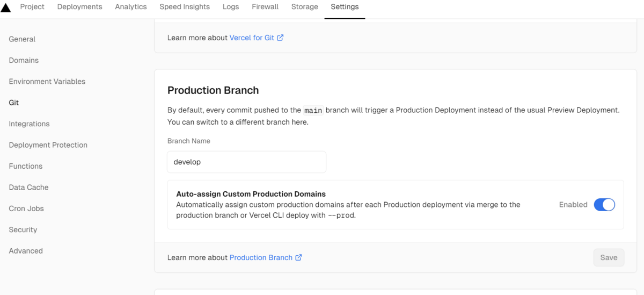Click external link icon beside Production Branch
The width and height of the screenshot is (644, 295).
298,257
